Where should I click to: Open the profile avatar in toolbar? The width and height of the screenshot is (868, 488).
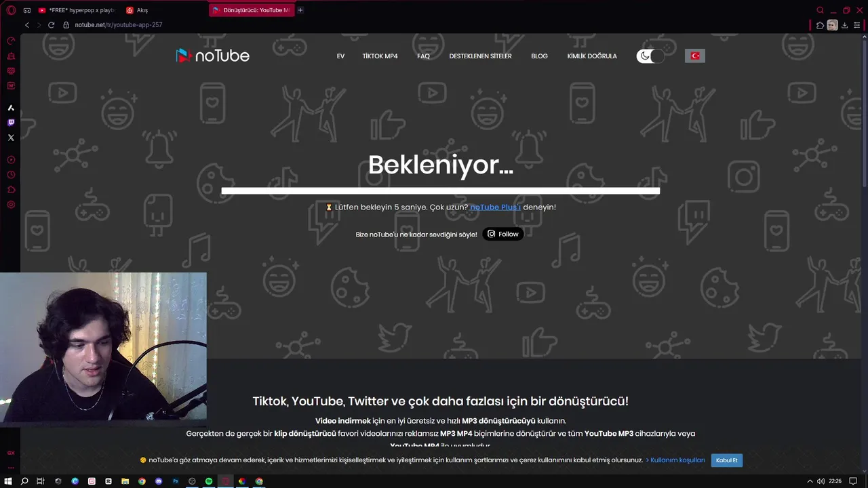coord(832,25)
